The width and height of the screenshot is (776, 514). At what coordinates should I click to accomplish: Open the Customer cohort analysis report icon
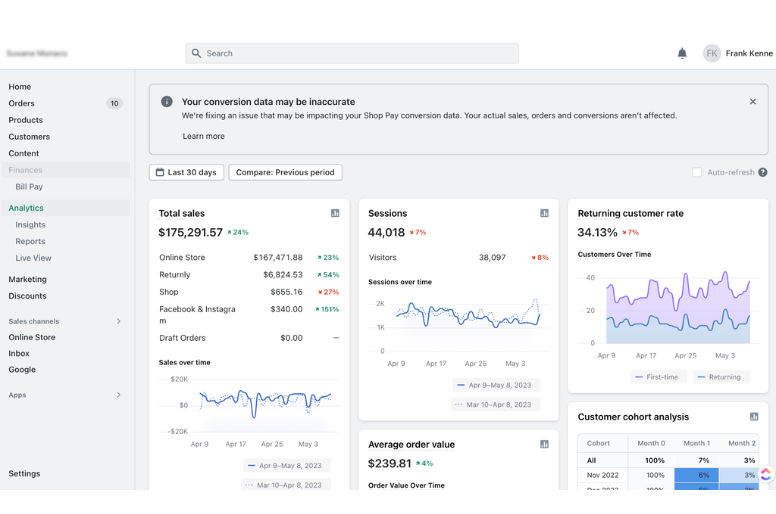pos(754,417)
